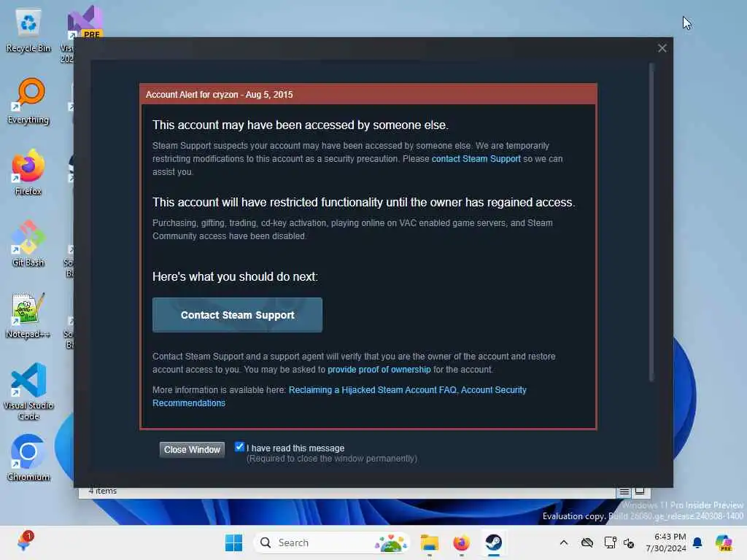This screenshot has height=560, width=747.
Task: Open Reclaiming a Hijacked Steam Account FAQ link
Action: click(x=373, y=390)
